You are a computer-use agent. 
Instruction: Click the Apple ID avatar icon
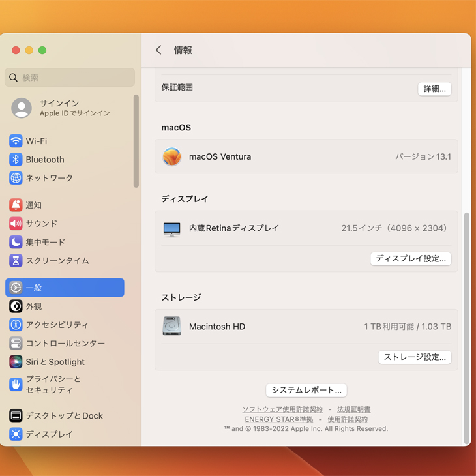(x=22, y=108)
